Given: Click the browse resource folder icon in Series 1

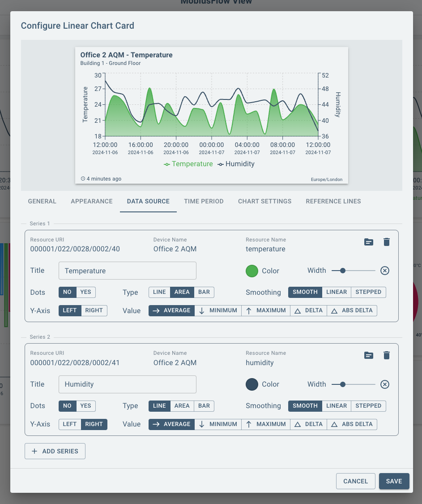Looking at the screenshot, I should [368, 242].
